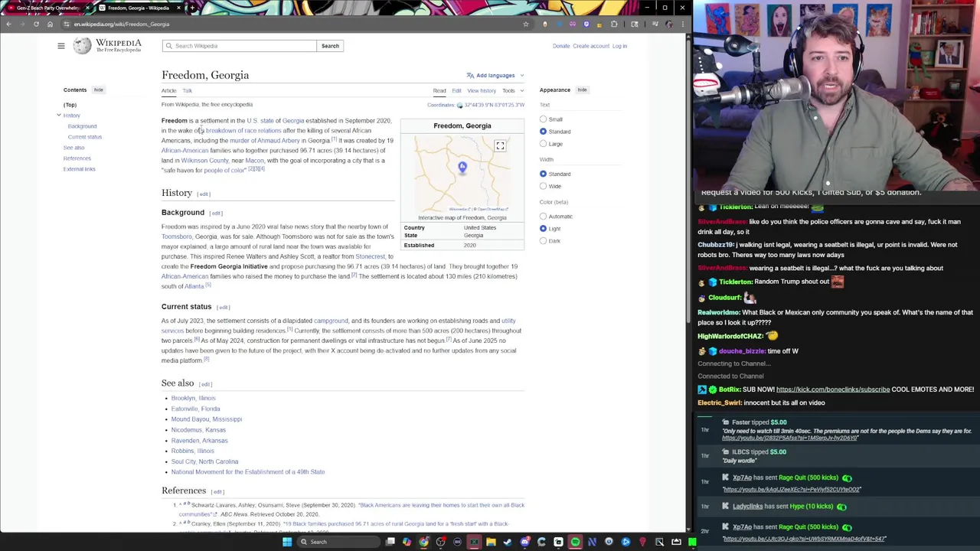Click the Add languages translate icon
This screenshot has height=551, width=980.
coord(470,75)
